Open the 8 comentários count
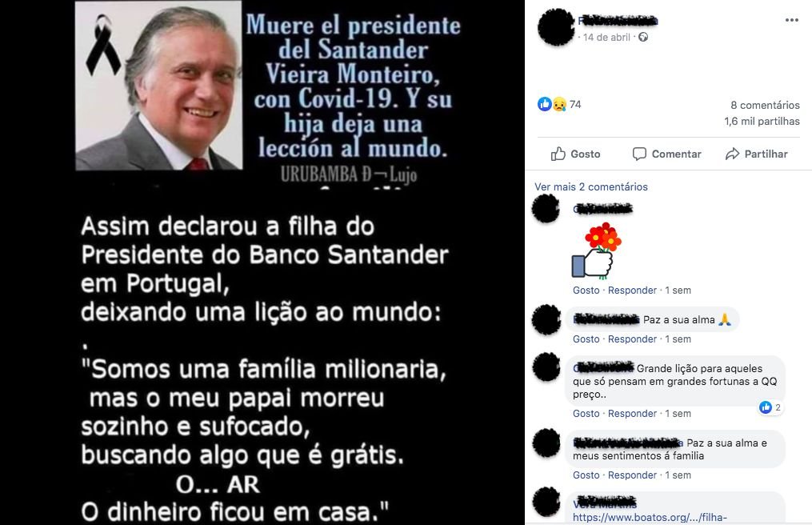The image size is (812, 525). 765,105
